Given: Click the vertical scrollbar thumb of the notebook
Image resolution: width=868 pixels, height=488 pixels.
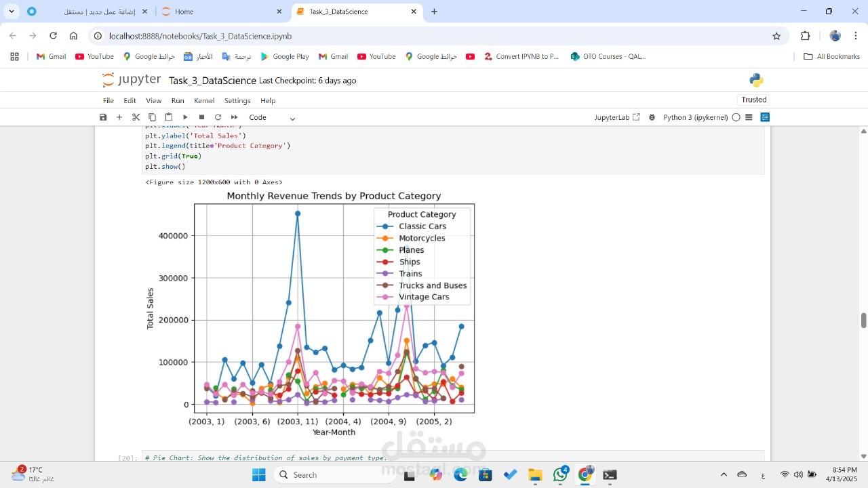Looking at the screenshot, I should click(x=864, y=320).
